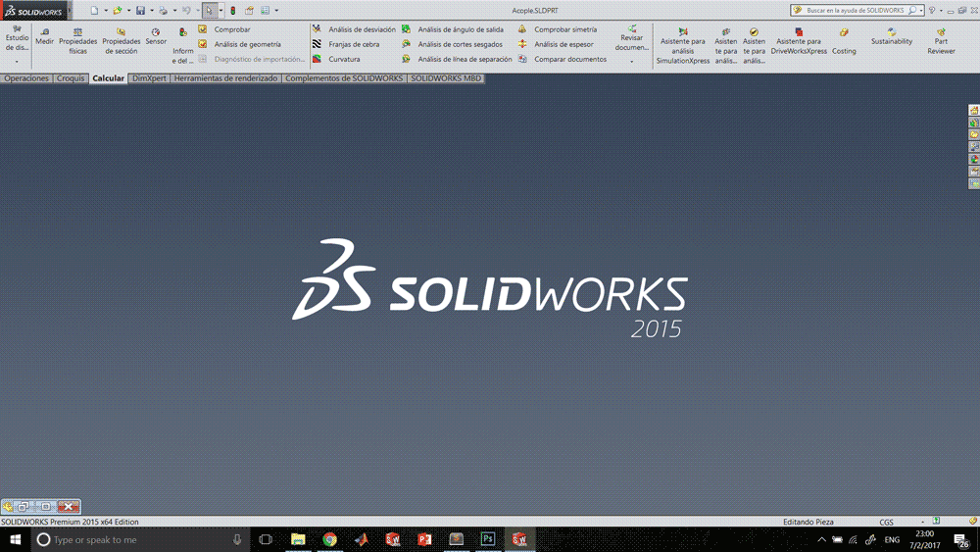This screenshot has width=980, height=552.
Task: Switch to the Operaciones tab
Action: pyautogui.click(x=26, y=78)
